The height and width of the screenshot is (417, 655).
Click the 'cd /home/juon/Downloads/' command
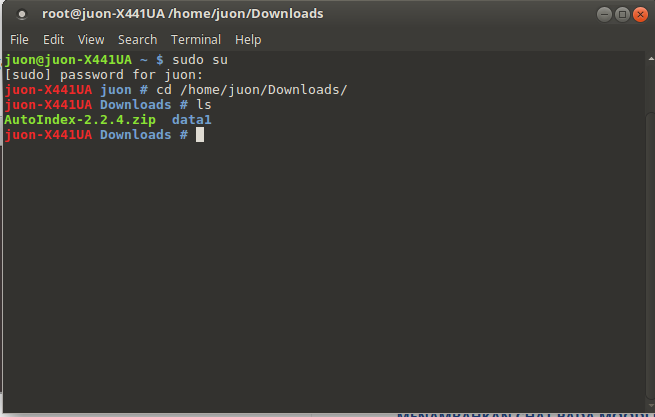pyautogui.click(x=251, y=90)
